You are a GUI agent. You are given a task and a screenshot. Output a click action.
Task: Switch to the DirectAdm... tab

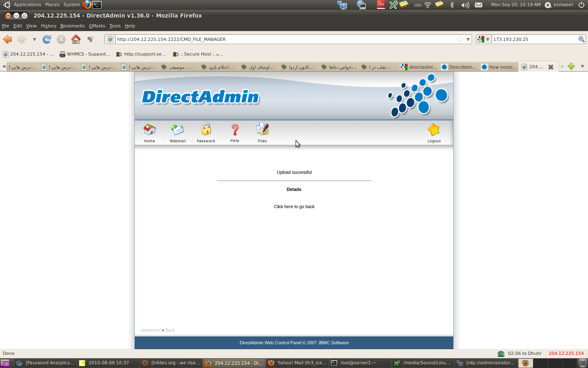click(x=459, y=67)
